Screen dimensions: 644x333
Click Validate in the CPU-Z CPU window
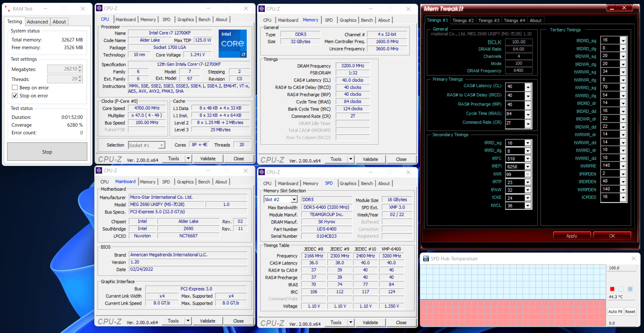208,158
